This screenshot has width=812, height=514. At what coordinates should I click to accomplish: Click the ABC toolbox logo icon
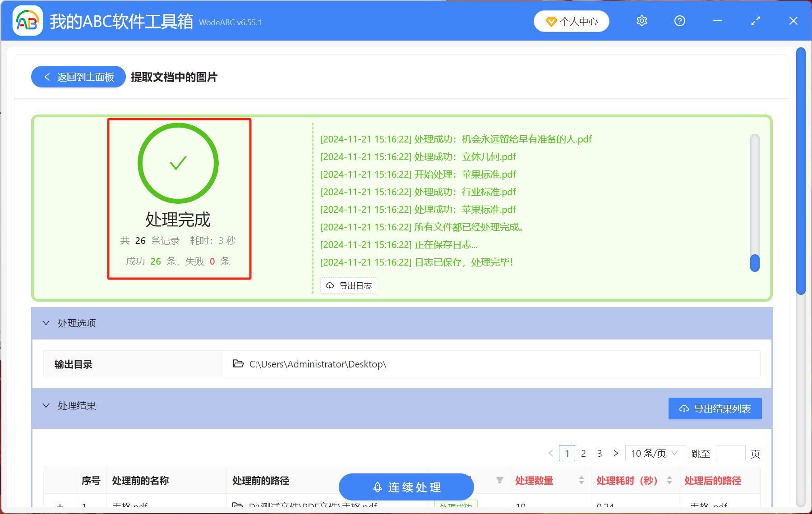(27, 20)
